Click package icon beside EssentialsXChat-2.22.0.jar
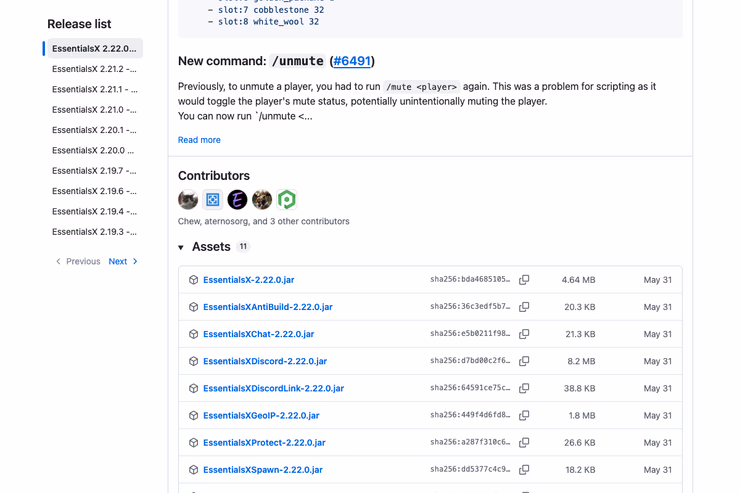This screenshot has height=493, width=740. coord(193,334)
